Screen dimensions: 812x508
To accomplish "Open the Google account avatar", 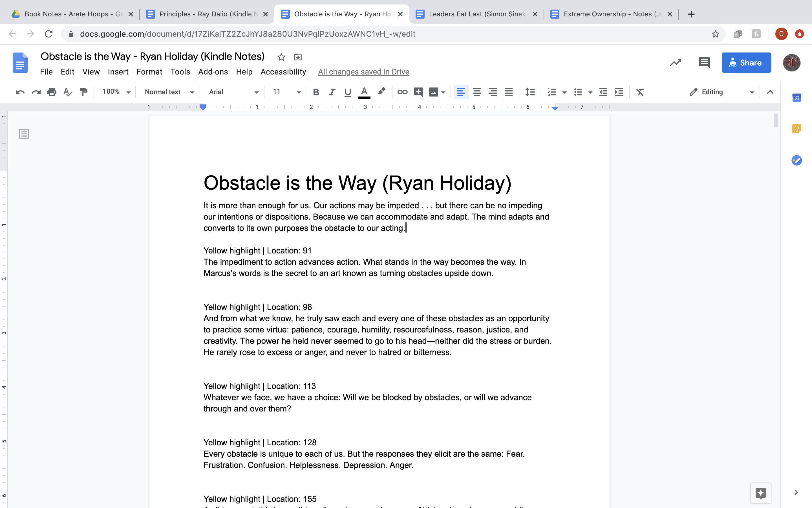I will click(x=791, y=62).
